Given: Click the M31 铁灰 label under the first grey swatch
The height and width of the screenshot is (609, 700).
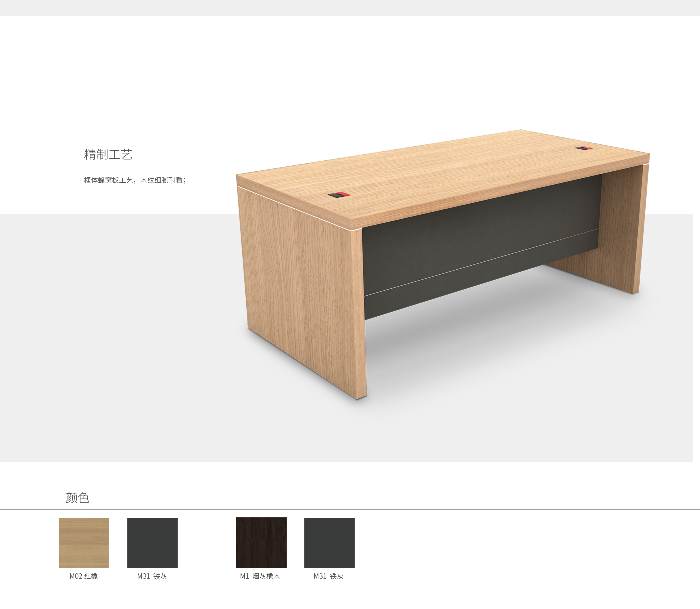Looking at the screenshot, I should [152, 576].
